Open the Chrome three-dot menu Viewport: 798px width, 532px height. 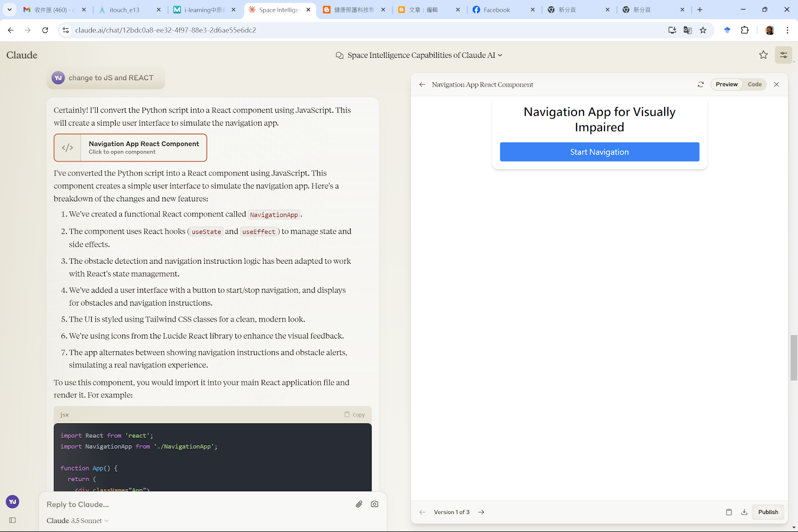click(788, 30)
